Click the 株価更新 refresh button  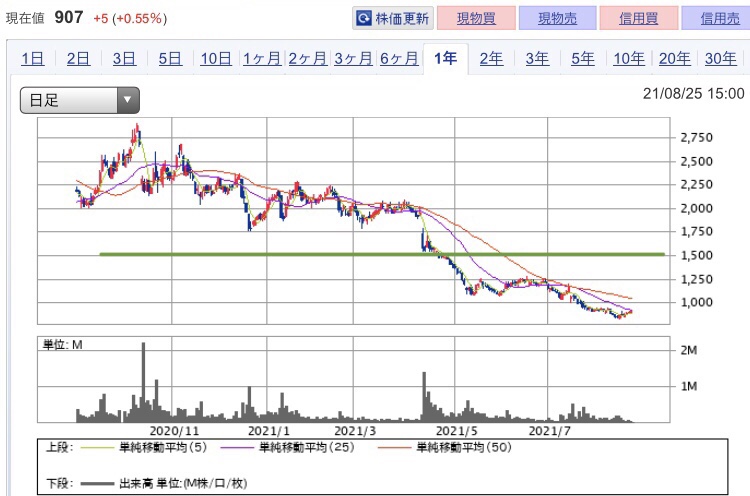pos(393,18)
